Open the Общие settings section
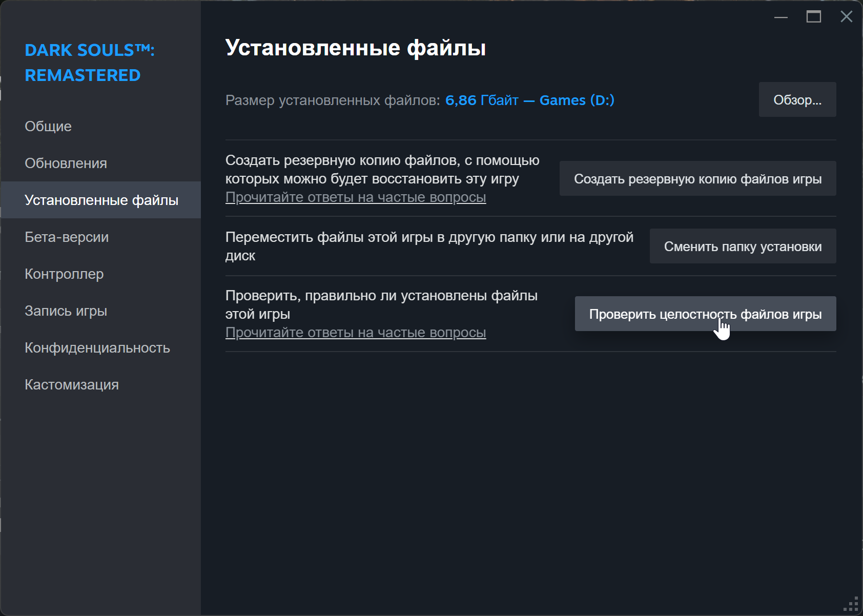 point(48,127)
